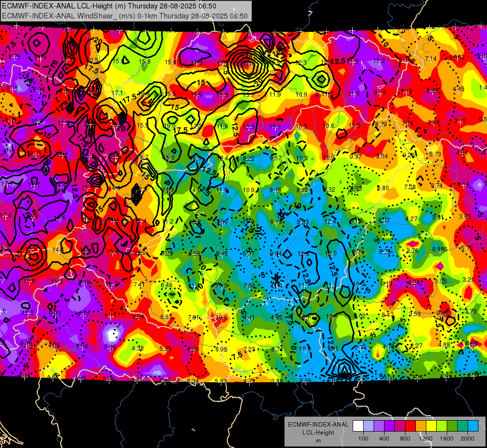Screen dimensions: 487x448
Task: Click the grid value 8.54
Action: (382, 156)
